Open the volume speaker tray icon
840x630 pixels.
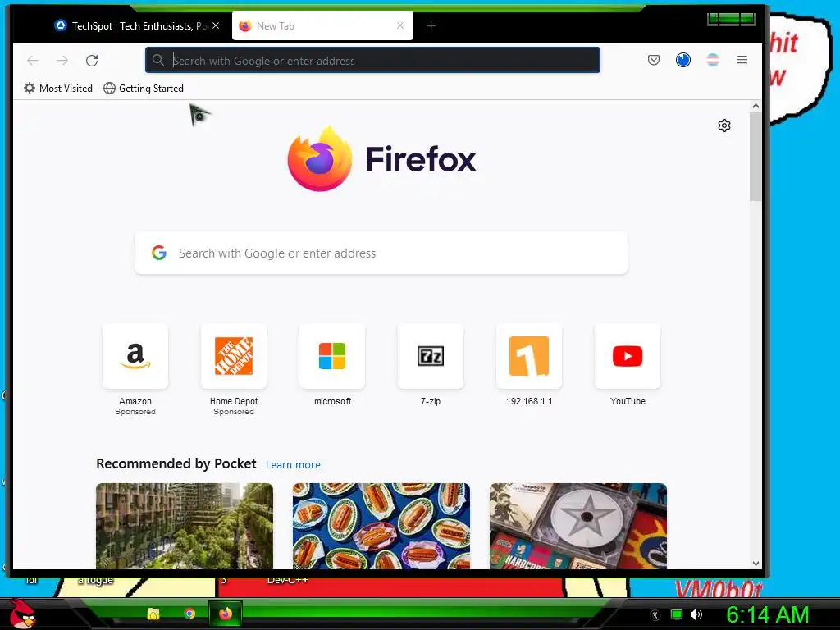tap(696, 614)
